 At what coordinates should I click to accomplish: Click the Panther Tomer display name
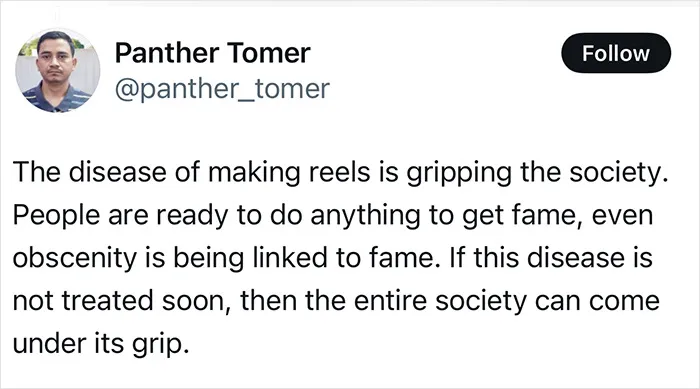click(212, 53)
